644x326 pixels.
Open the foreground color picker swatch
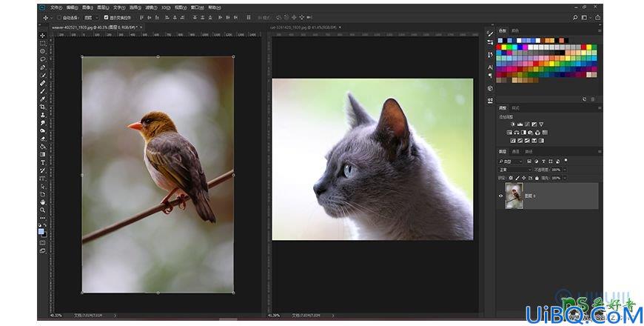pos(41,232)
